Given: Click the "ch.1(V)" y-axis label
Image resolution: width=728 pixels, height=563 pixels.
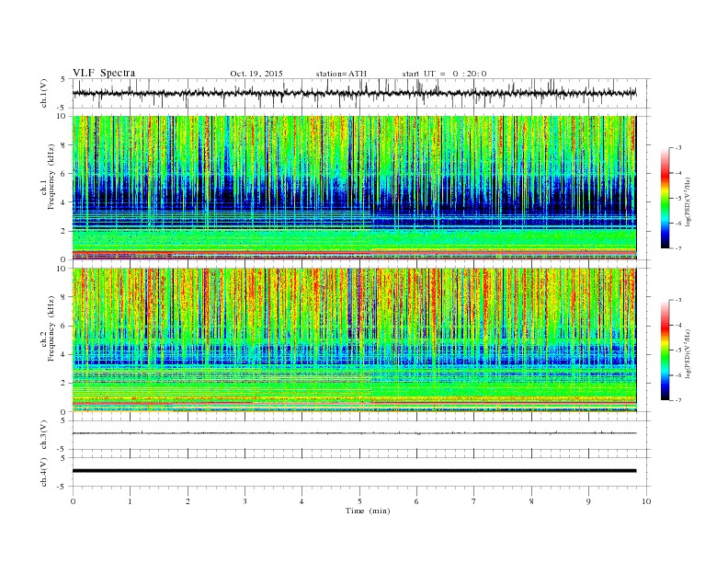Looking at the screenshot, I should tap(44, 93).
